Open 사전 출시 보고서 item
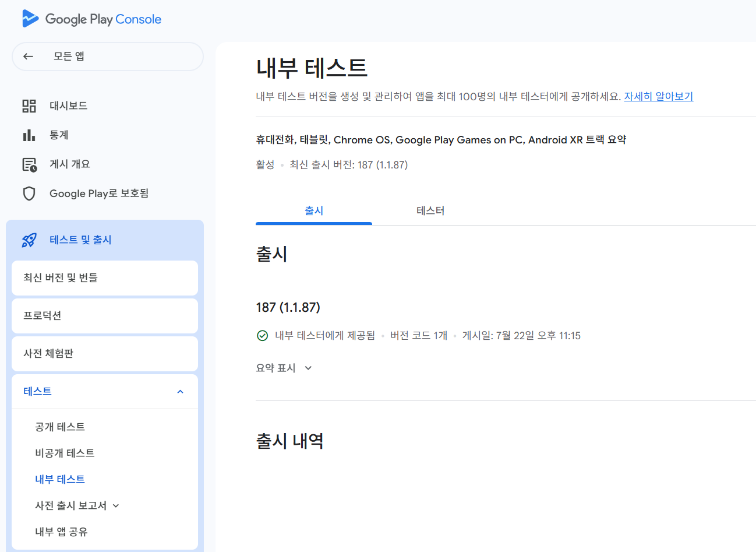This screenshot has width=756, height=552. (70, 506)
